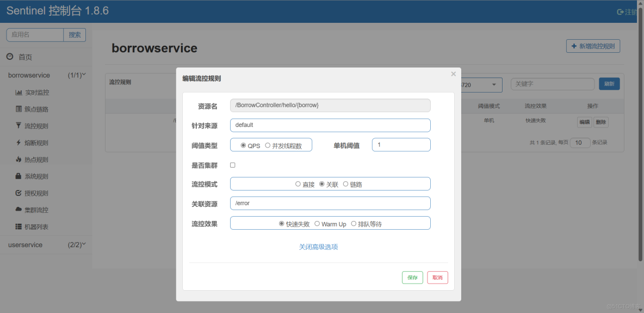Click the 流控效果 column header
Viewport: 644px width, 313px height.
click(536, 106)
